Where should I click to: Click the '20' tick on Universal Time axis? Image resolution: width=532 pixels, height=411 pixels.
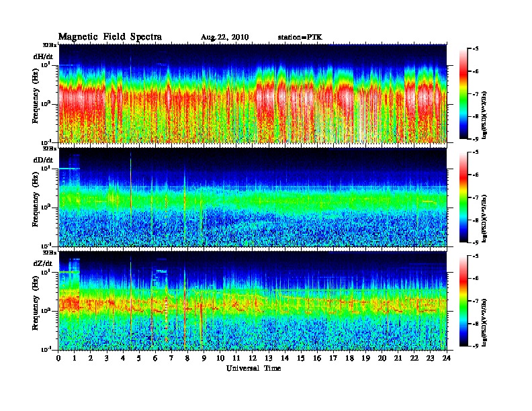(382, 359)
